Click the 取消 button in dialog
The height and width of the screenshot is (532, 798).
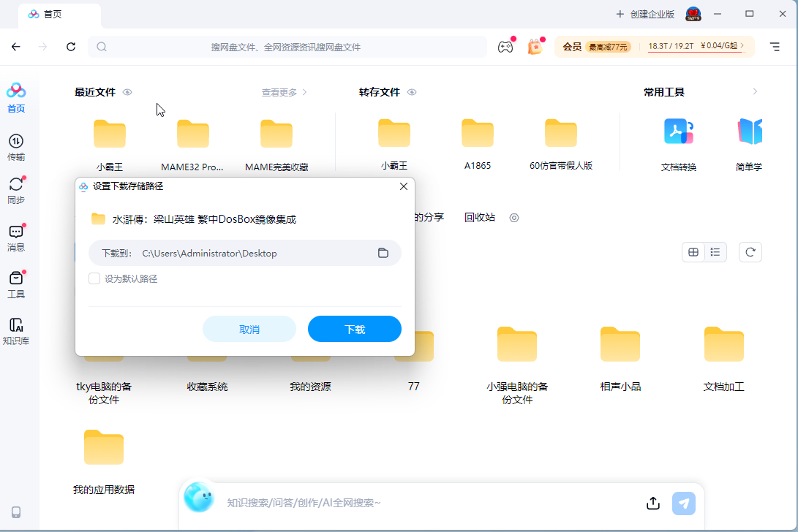(249, 329)
